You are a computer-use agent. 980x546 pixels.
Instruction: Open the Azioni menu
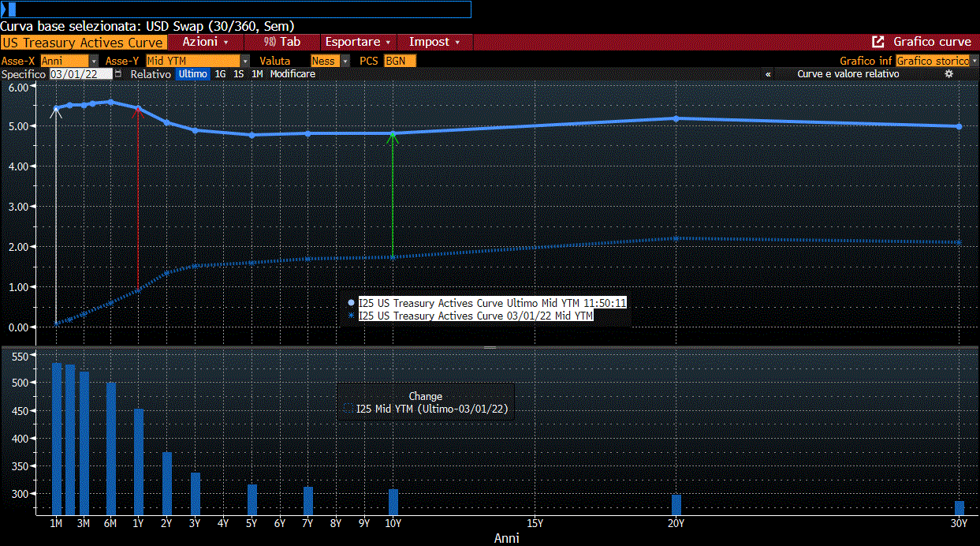click(206, 42)
